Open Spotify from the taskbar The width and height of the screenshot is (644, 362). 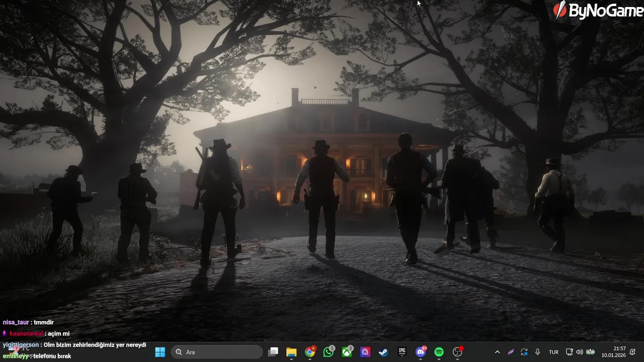click(439, 352)
